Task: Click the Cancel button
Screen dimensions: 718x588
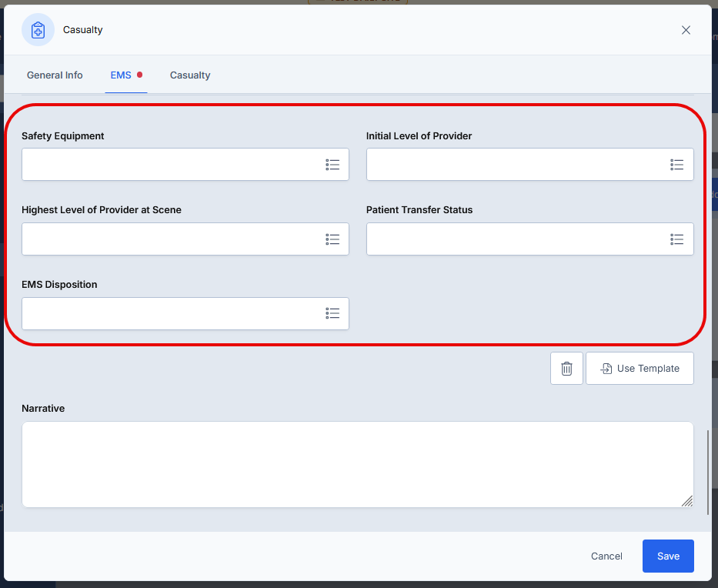Action: (606, 556)
